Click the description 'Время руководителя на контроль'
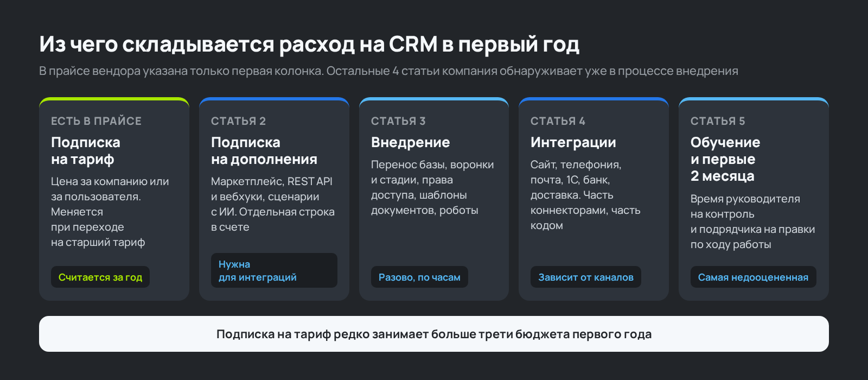 click(753, 221)
